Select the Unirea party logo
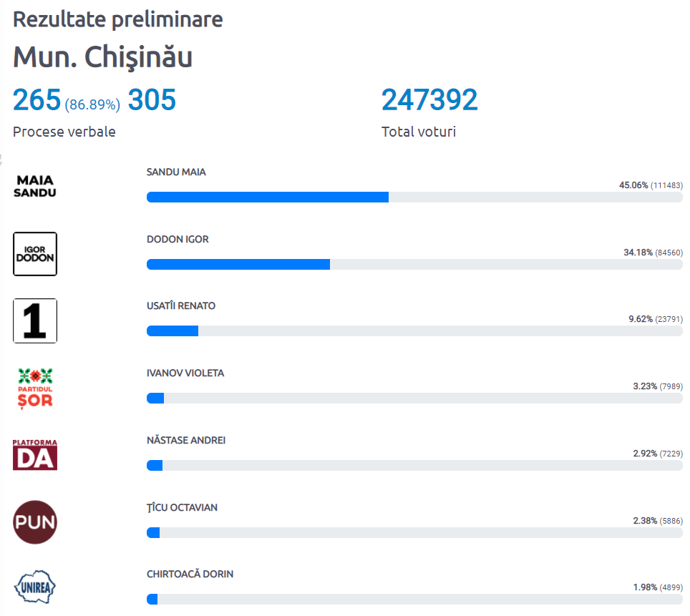Image resolution: width=690 pixels, height=616 pixels. tap(35, 588)
